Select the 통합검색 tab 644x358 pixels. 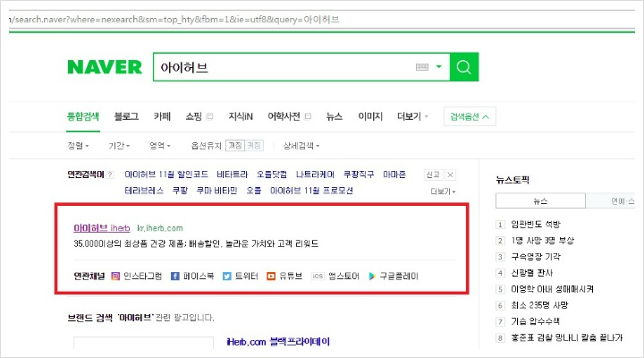pyautogui.click(x=83, y=116)
